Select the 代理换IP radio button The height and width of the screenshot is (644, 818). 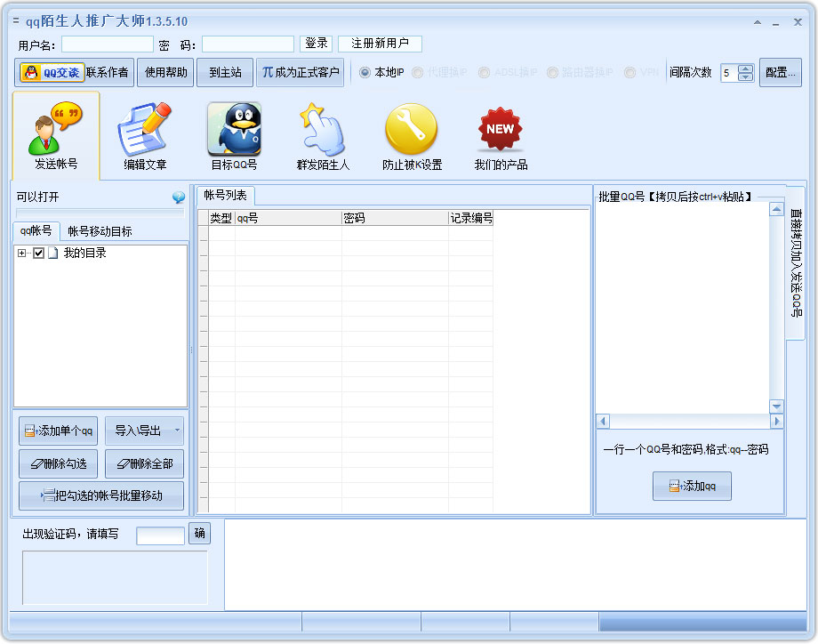tap(417, 73)
